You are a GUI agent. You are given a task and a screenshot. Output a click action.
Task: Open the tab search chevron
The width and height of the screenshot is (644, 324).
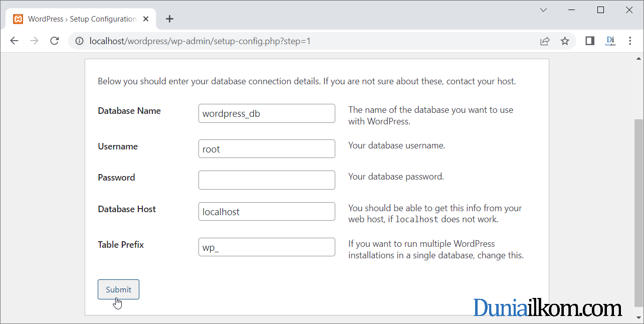click(x=543, y=10)
